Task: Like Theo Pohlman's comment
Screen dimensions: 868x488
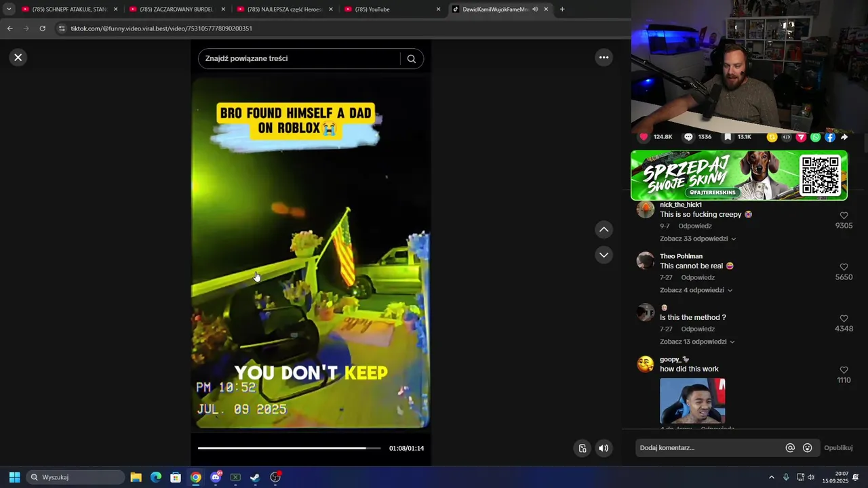Action: pos(844,267)
